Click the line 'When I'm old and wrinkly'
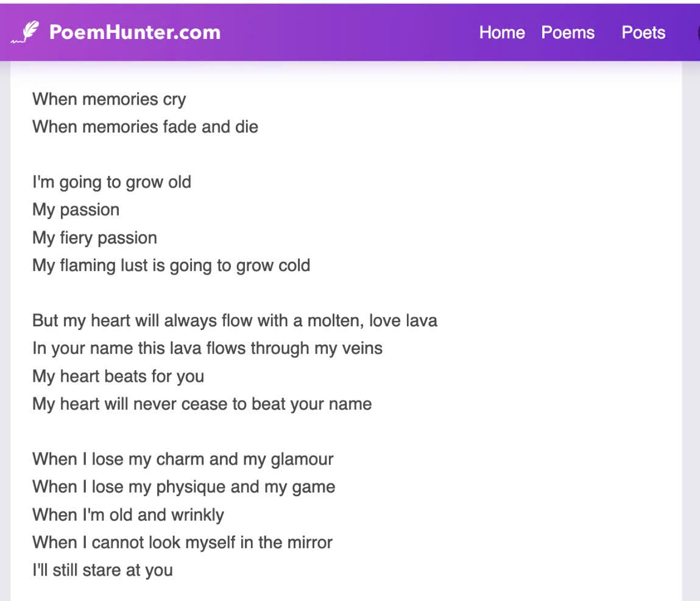Image resolution: width=700 pixels, height=601 pixels. [128, 515]
